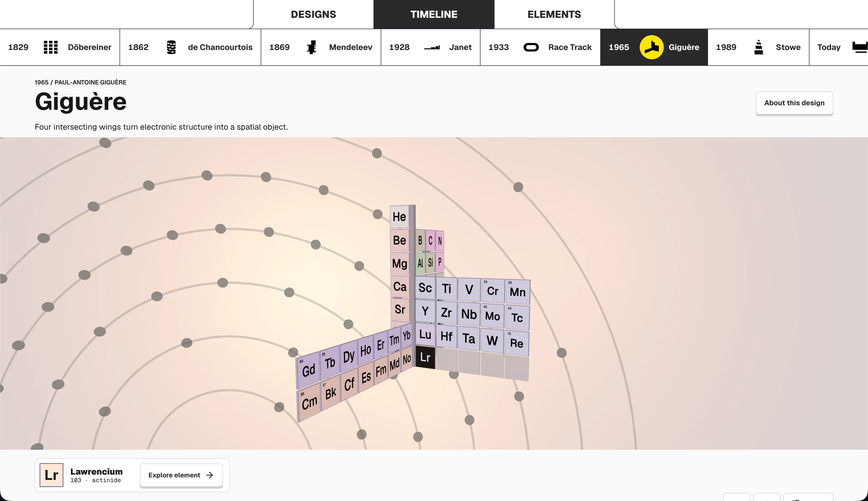Select the Gd element tile
This screenshot has width=868, height=501.
click(308, 370)
